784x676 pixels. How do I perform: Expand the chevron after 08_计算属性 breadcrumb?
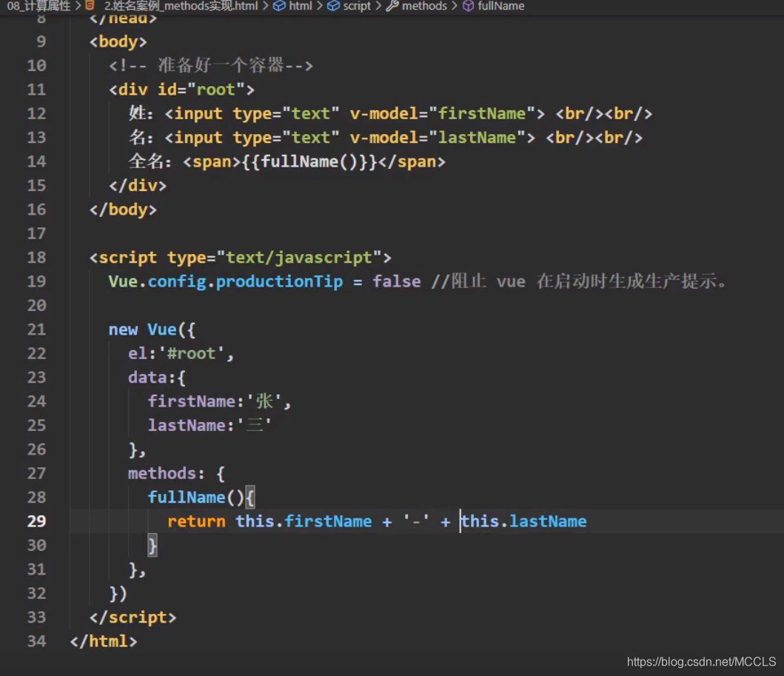[x=78, y=6]
